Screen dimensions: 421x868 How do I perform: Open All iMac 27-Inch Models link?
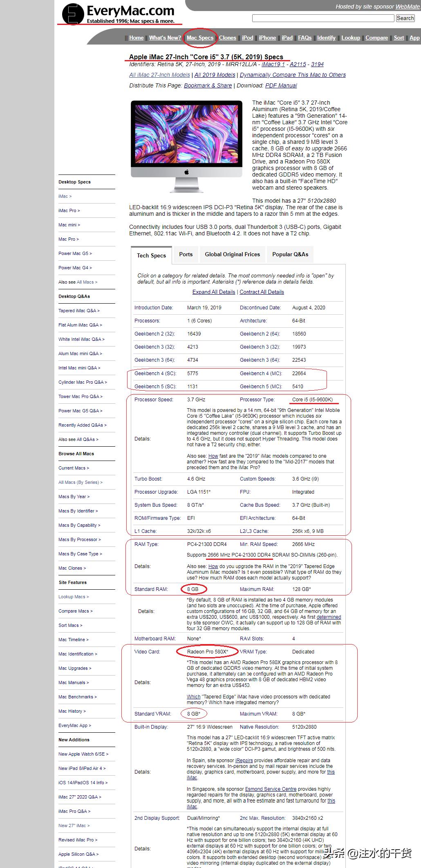[159, 75]
